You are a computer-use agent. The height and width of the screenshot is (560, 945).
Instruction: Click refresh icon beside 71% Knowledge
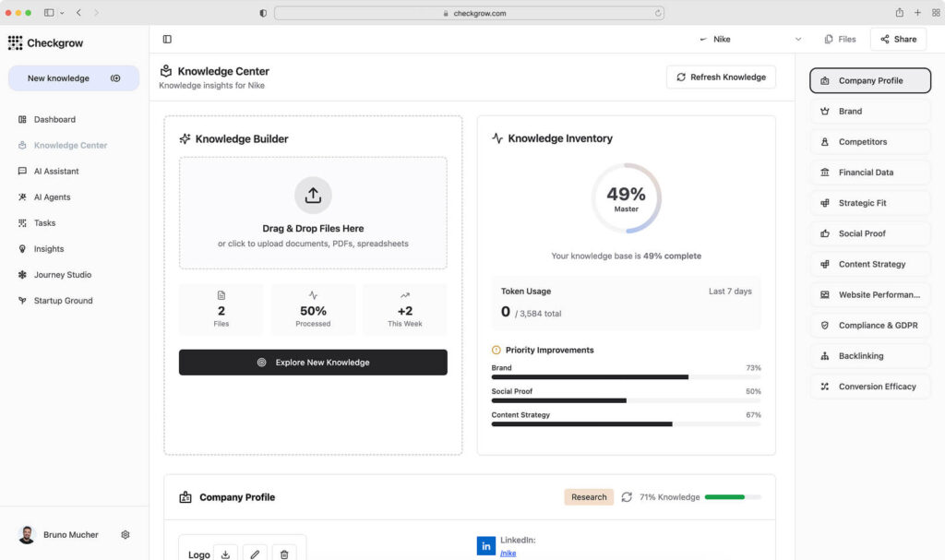(x=627, y=497)
